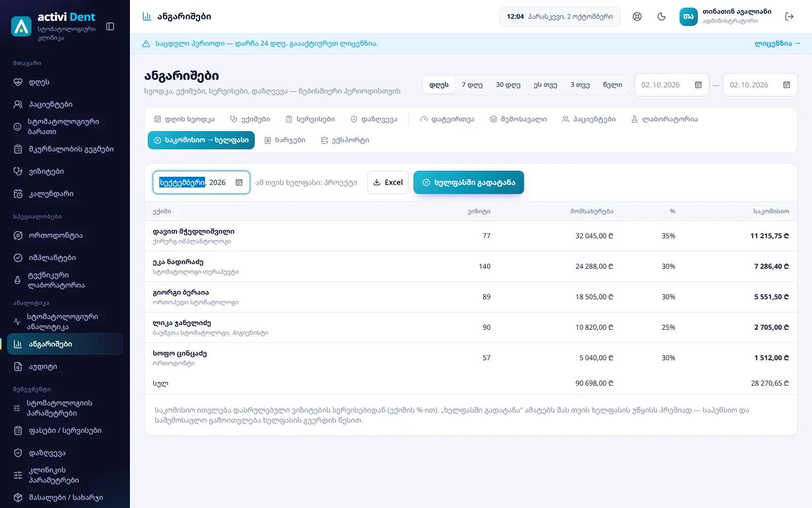Go to ვიზიტები in the sidebar
The image size is (812, 508).
65,171
